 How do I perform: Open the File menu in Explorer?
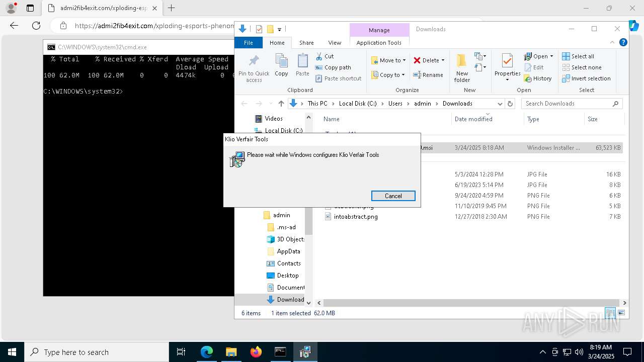tap(249, 43)
